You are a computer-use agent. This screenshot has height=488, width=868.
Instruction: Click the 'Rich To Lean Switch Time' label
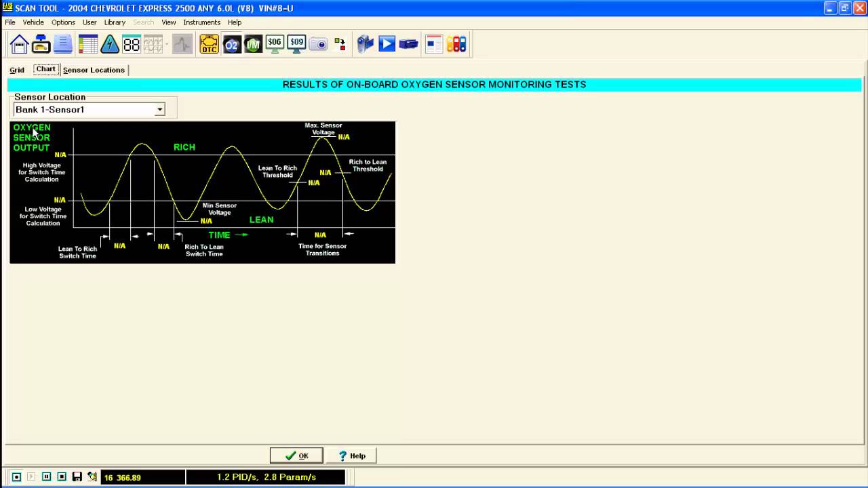(x=204, y=250)
